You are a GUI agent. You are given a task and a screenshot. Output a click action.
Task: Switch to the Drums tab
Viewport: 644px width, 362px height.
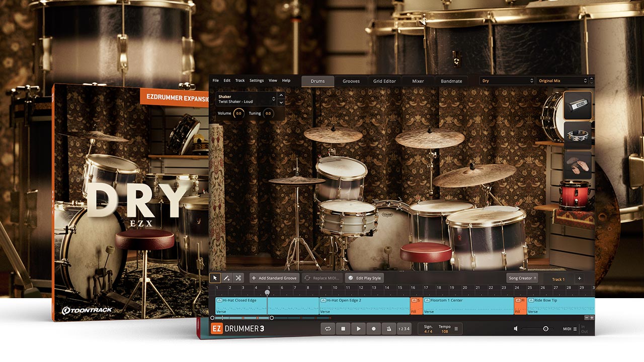[x=317, y=81]
